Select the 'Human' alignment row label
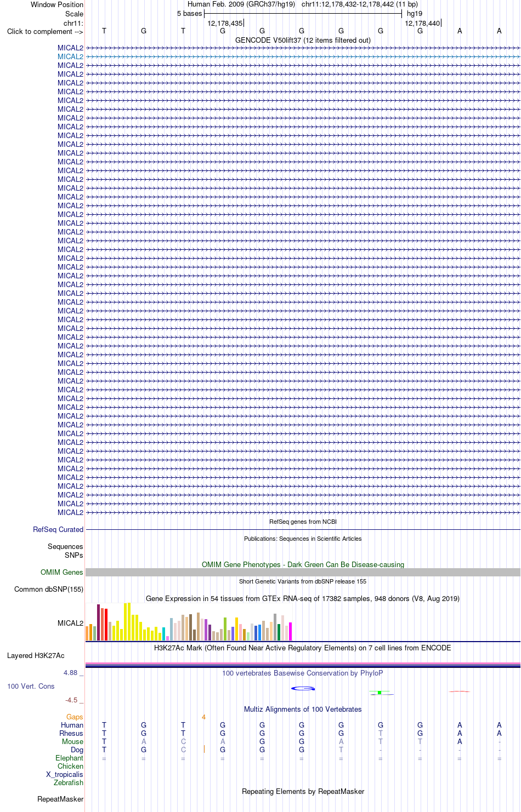The image size is (521, 812). [x=72, y=725]
